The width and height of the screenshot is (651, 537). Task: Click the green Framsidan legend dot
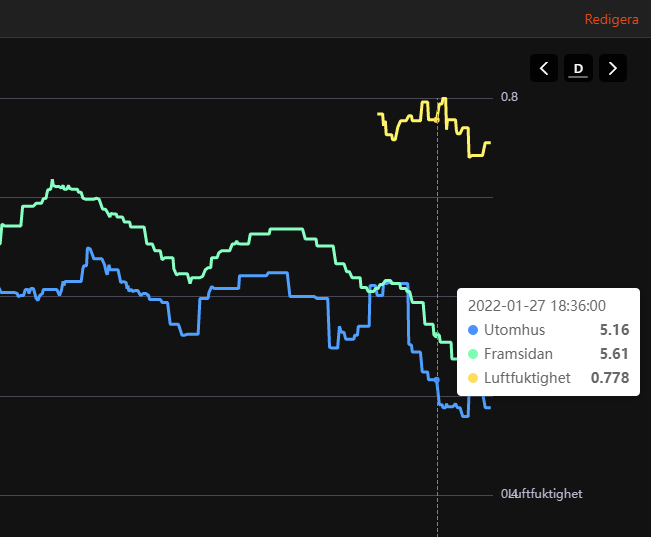click(x=473, y=354)
